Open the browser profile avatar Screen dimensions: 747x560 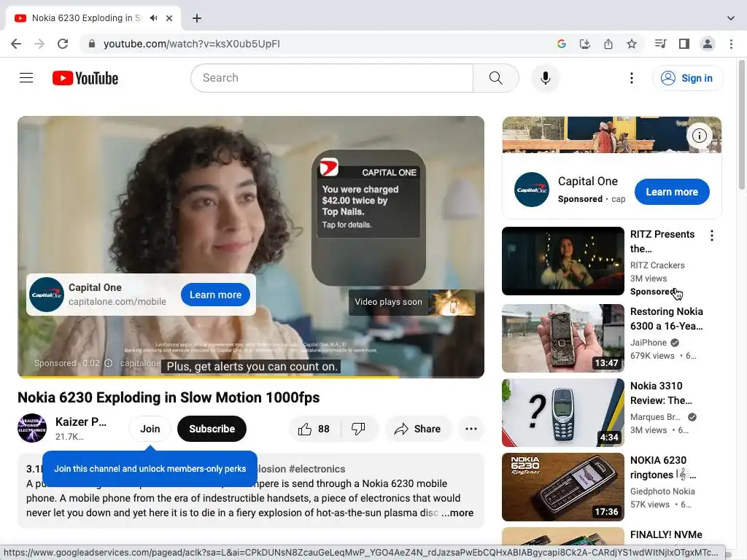coord(708,44)
